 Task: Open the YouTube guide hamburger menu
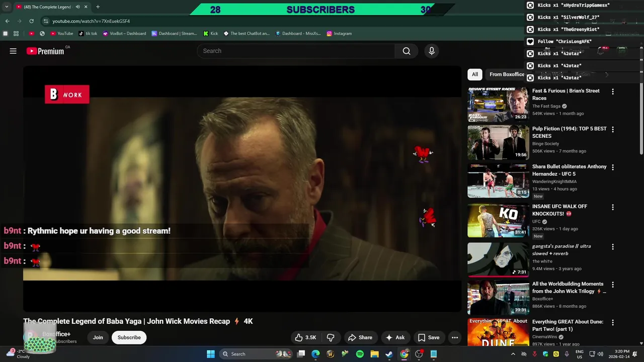[13, 51]
